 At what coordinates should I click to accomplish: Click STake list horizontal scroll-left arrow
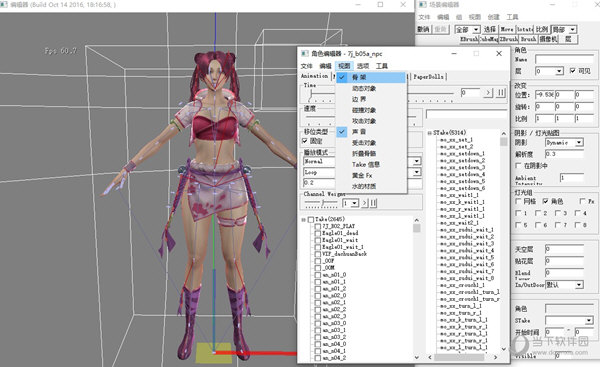click(x=430, y=357)
